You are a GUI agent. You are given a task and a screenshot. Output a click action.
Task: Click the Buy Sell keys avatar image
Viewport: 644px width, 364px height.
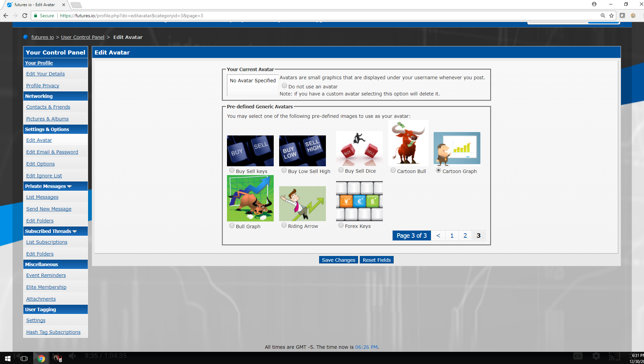250,151
